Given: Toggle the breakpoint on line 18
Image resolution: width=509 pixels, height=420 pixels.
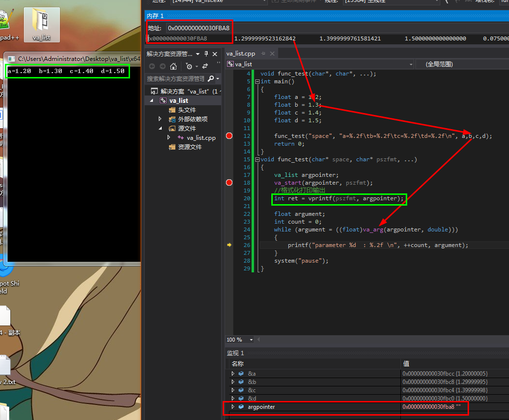Looking at the screenshot, I should pos(229,183).
